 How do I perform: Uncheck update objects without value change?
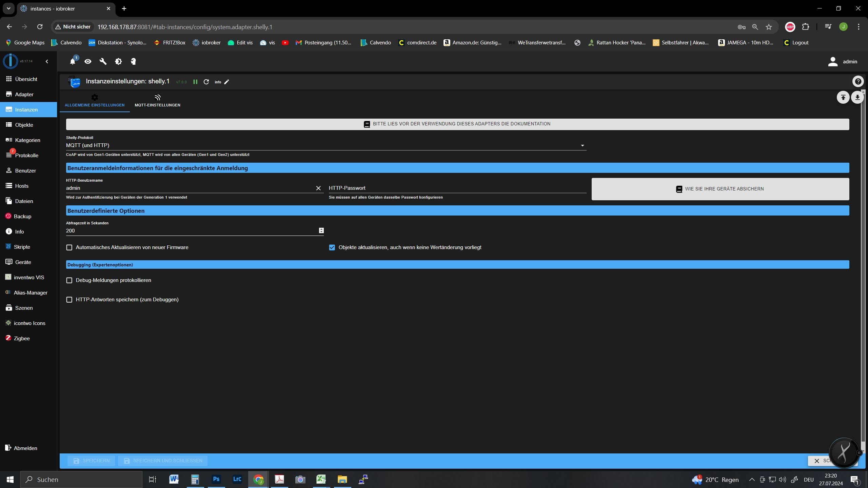point(332,247)
